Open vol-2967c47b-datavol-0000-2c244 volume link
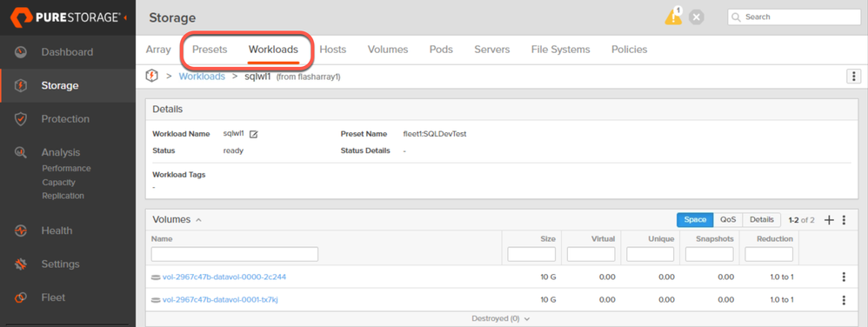This screenshot has height=327, width=868. pos(224,277)
